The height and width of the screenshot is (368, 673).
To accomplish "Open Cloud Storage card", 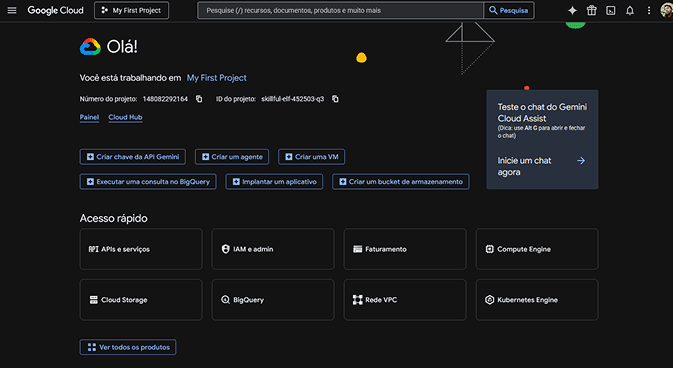I will (141, 300).
